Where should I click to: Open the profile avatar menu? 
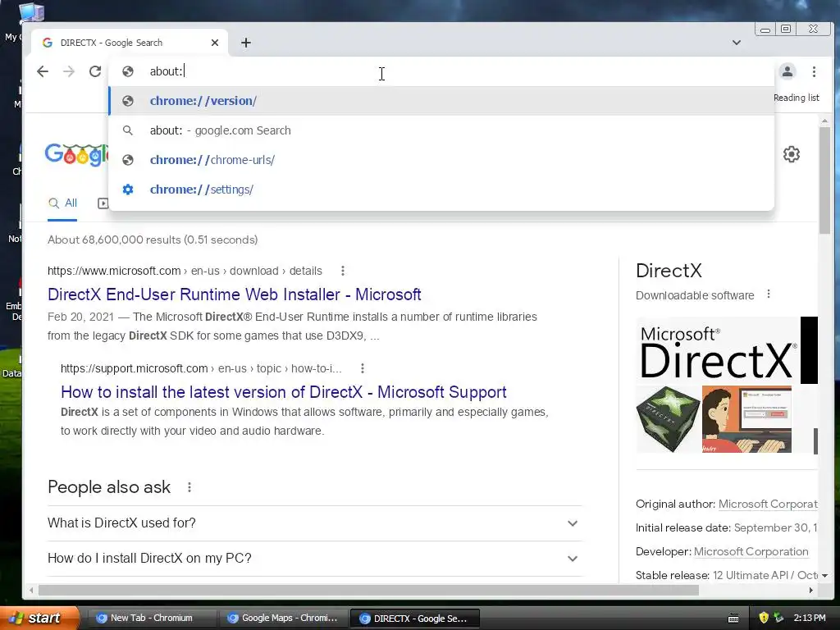coord(787,71)
